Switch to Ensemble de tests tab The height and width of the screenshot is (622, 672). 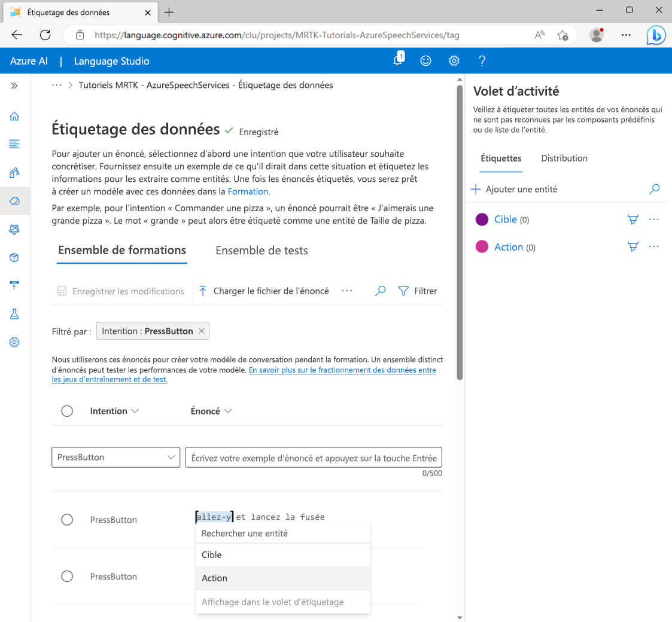tap(262, 251)
